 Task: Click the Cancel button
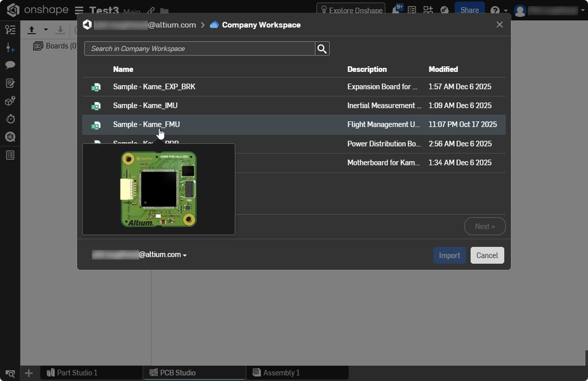(x=487, y=255)
